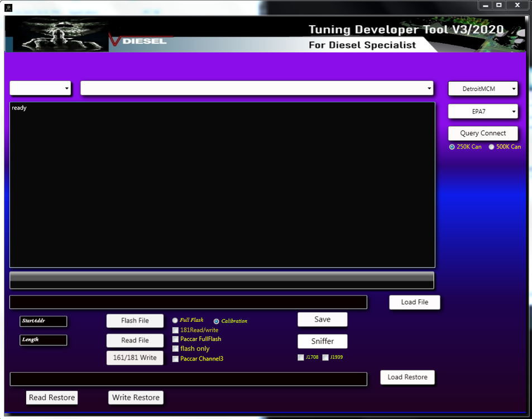Click the progress bar below the log
This screenshot has height=419, width=532.
point(222,280)
